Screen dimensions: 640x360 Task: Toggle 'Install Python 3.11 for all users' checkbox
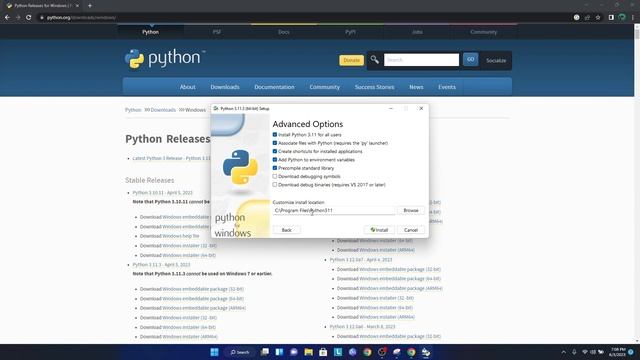(275, 135)
